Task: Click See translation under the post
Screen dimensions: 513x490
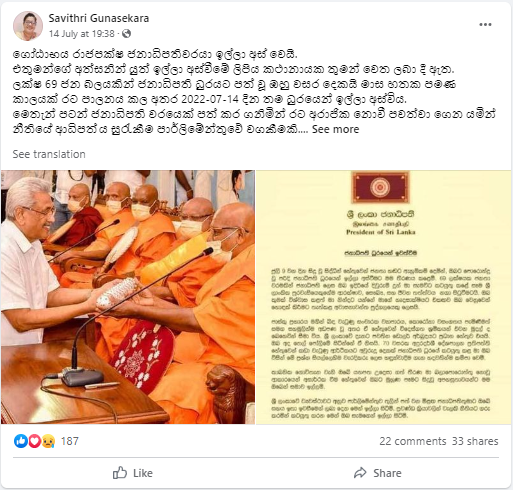Action: [49, 154]
